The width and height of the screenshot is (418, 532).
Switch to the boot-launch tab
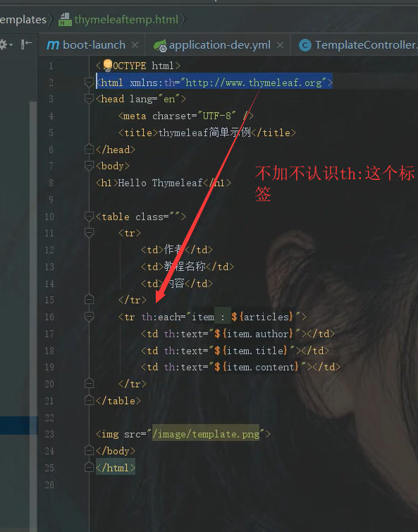pos(94,44)
